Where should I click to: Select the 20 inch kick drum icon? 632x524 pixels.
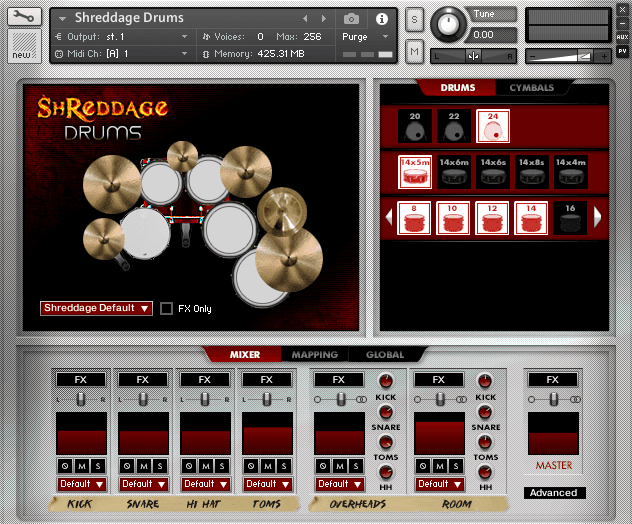pos(415,126)
